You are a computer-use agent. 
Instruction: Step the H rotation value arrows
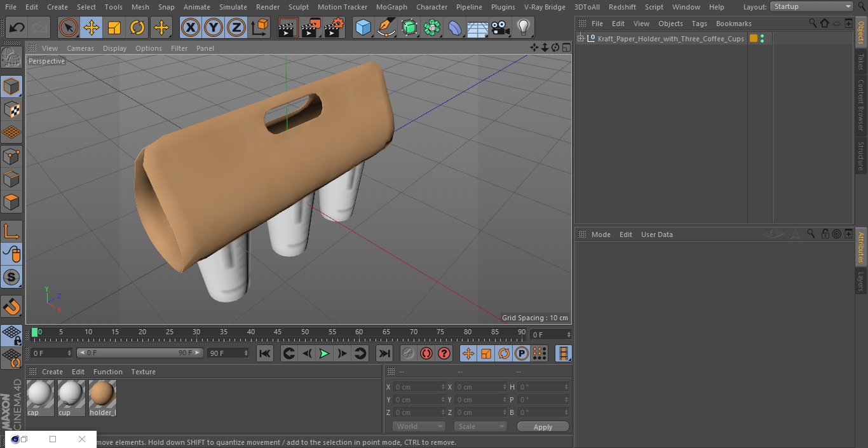[x=567, y=387]
